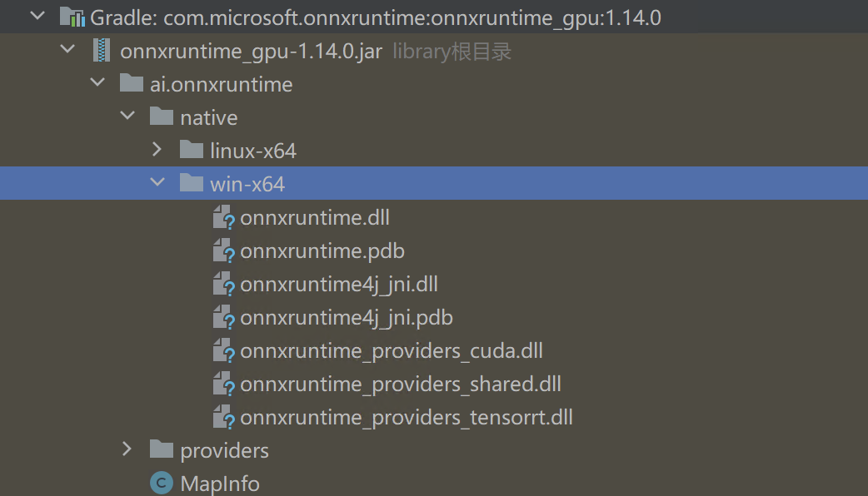Click the native folder icon

162,117
